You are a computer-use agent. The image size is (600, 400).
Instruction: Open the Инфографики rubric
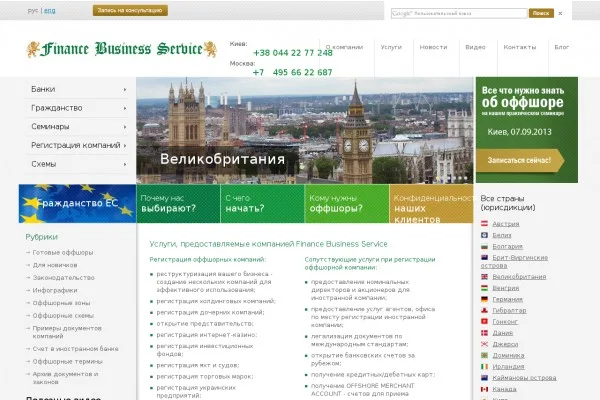point(55,290)
